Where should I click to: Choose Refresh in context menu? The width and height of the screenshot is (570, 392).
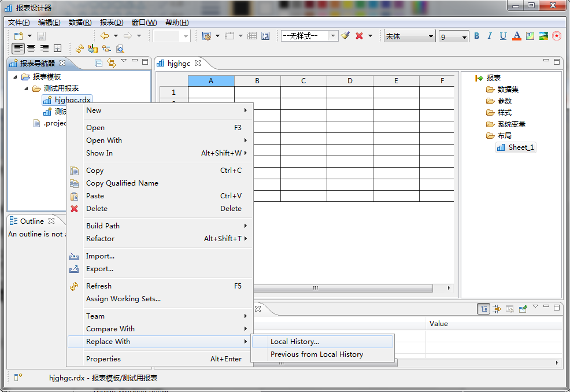point(160,286)
